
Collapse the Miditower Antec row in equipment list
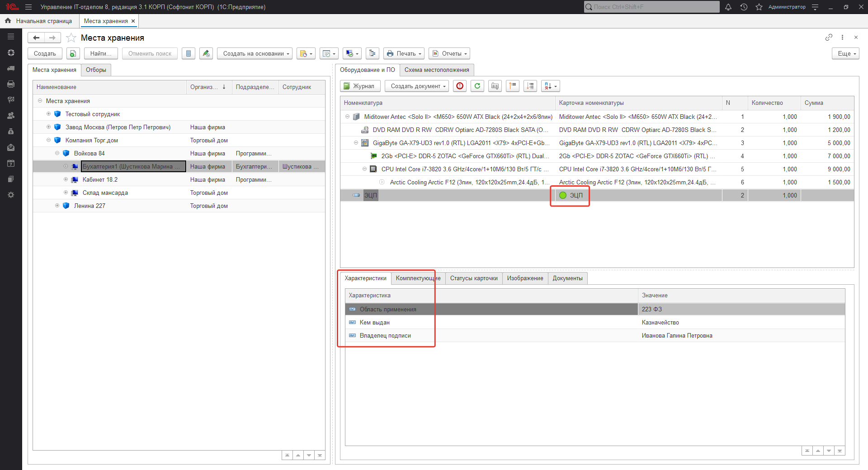pyautogui.click(x=347, y=117)
